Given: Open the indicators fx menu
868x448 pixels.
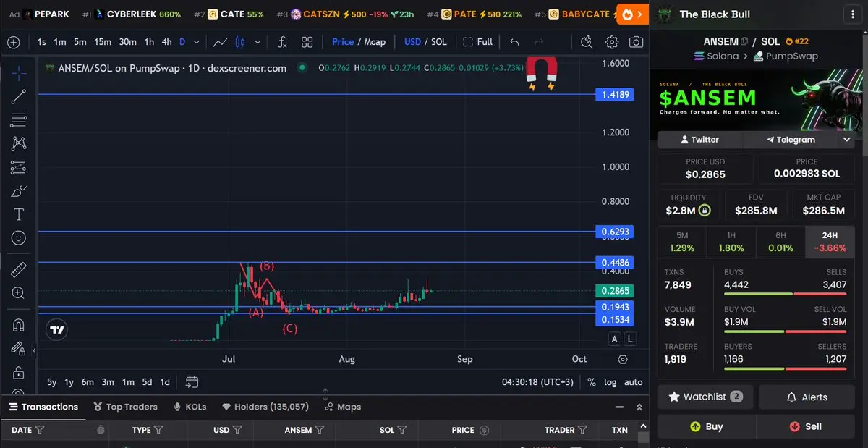Looking at the screenshot, I should pyautogui.click(x=282, y=42).
